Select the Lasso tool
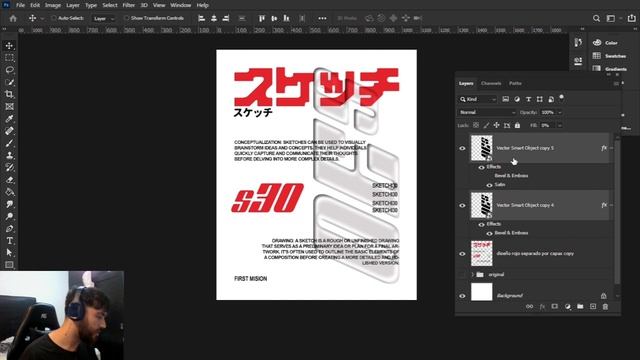 click(x=9, y=70)
